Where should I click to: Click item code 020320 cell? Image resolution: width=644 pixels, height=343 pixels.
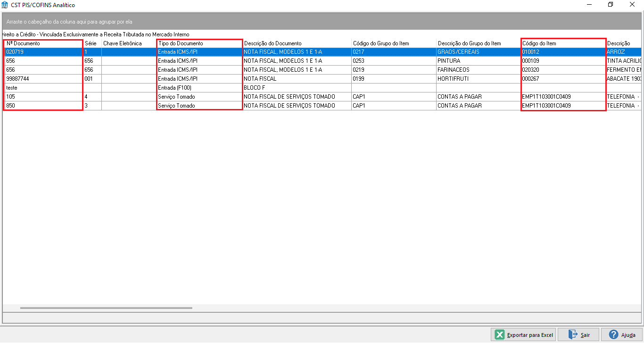[563, 70]
